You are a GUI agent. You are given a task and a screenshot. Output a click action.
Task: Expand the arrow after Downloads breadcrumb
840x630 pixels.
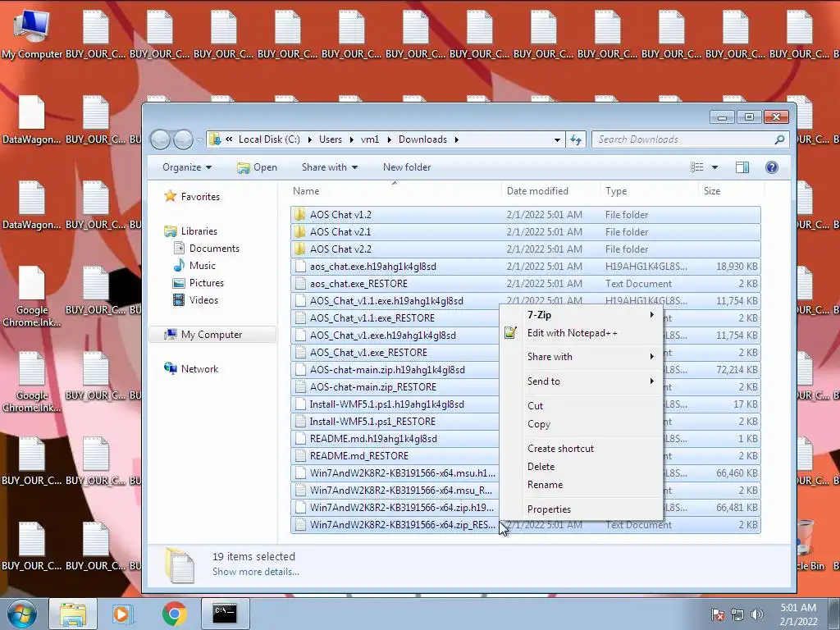(456, 139)
